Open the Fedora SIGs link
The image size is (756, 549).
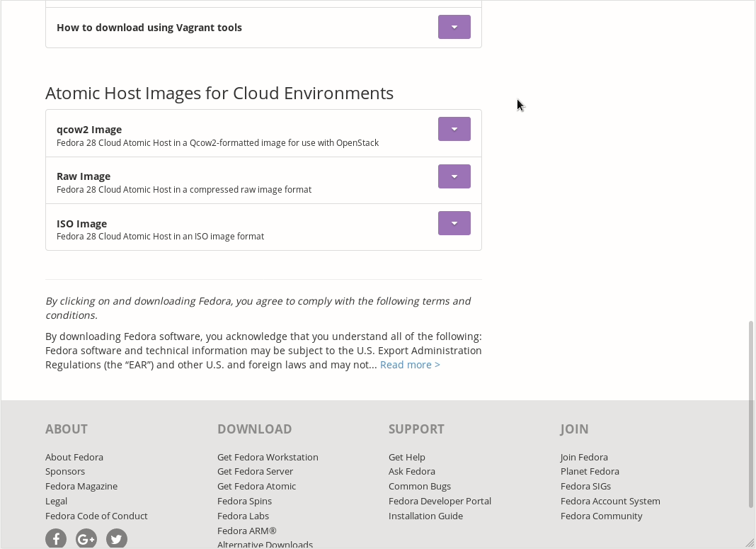[x=585, y=486]
